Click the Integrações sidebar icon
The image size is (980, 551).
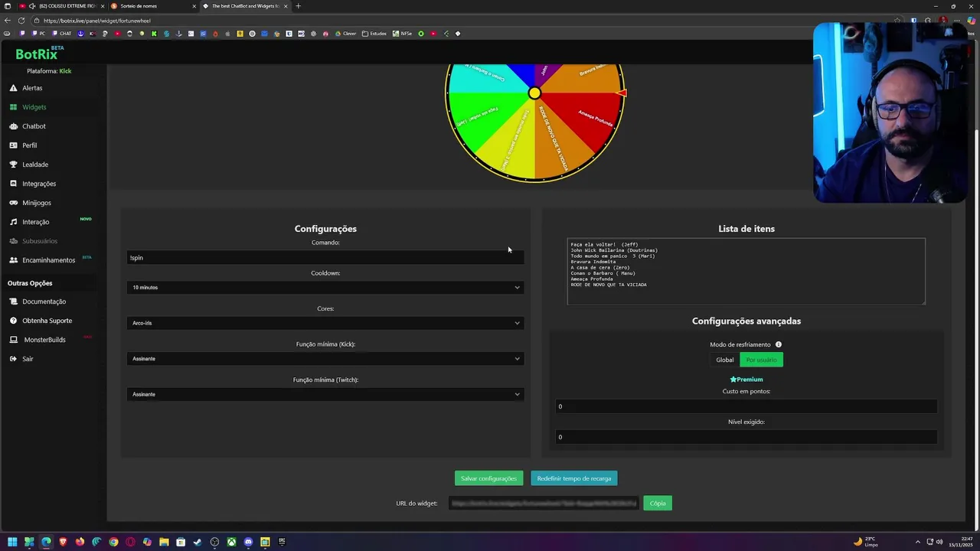[x=13, y=184]
